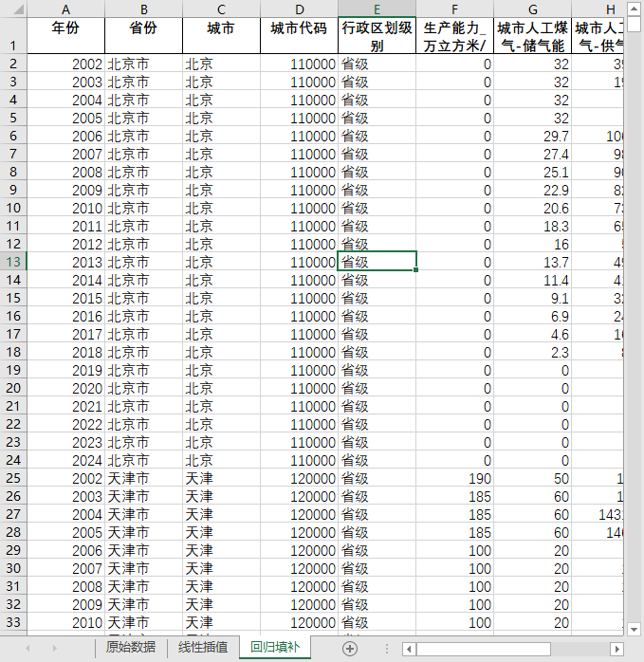Add a new sheet with plus icon

pos(350,648)
